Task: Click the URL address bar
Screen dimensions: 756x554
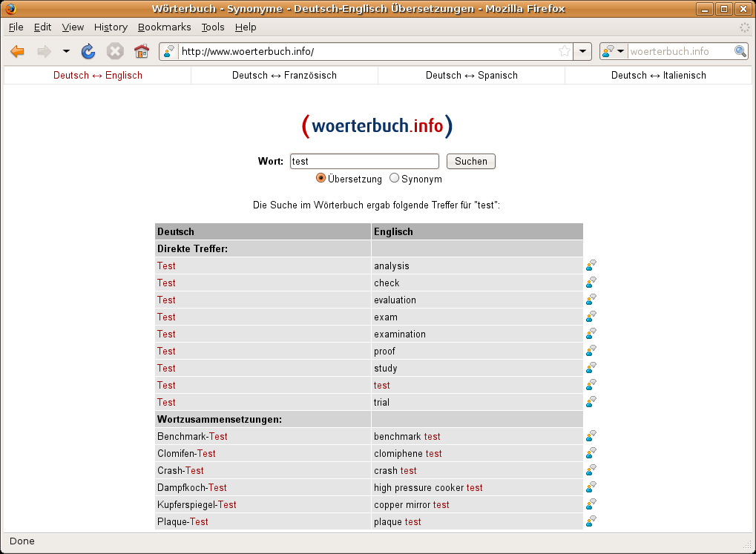Action: (367, 51)
